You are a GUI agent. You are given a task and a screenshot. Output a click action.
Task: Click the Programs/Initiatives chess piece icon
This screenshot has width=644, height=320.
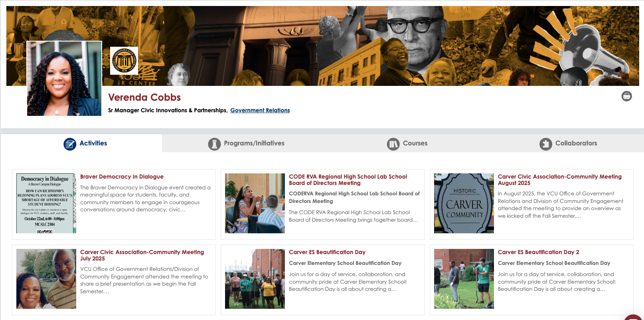click(x=214, y=144)
